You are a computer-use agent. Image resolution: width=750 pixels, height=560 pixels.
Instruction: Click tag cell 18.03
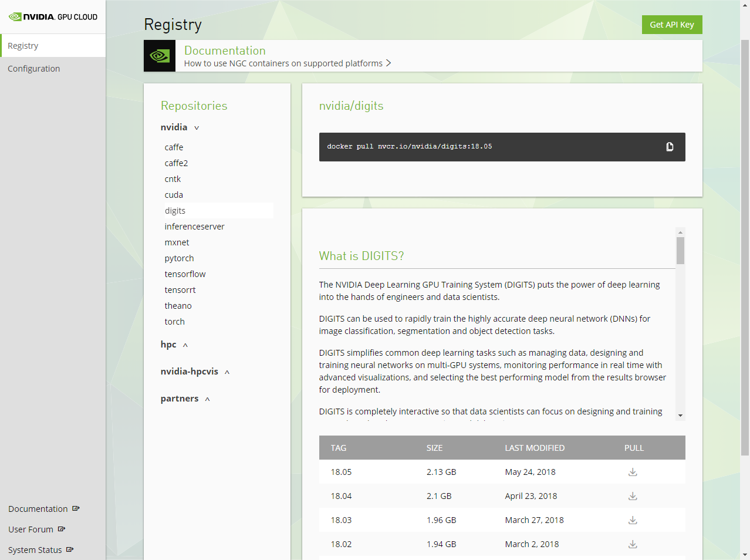click(341, 520)
